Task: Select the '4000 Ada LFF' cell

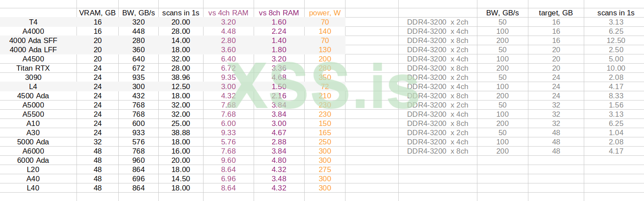Action: pos(33,50)
